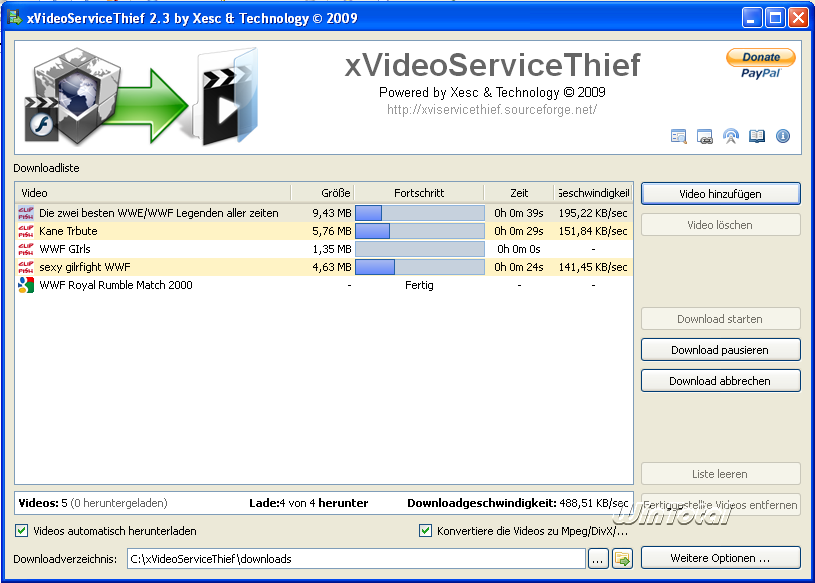Screen dimensions: 815x583
Task: Click the Video hinzufügen button
Action: tap(720, 194)
